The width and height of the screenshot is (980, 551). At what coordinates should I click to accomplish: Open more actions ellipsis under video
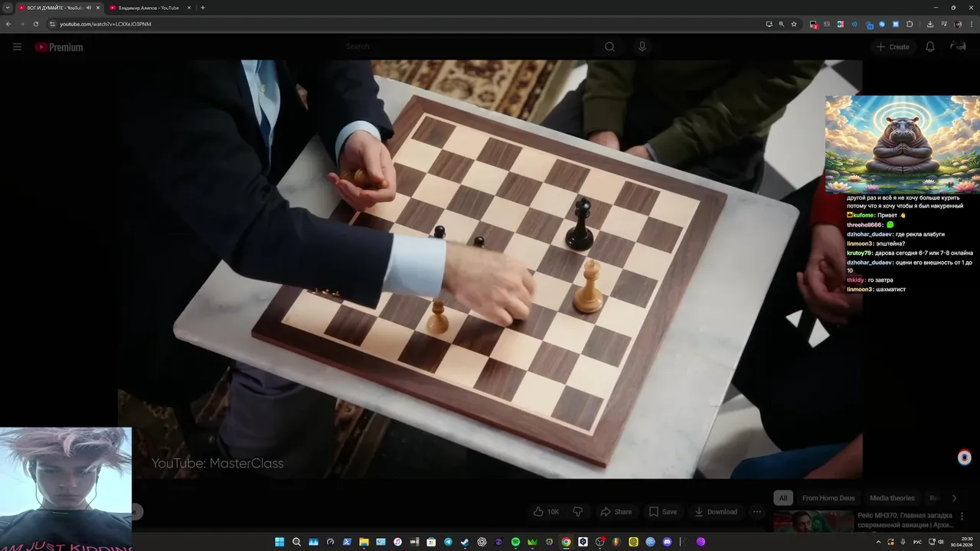click(756, 511)
